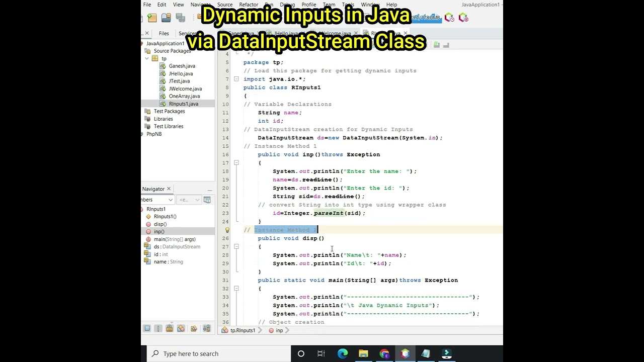Viewport: 644px width, 362px height.
Task: Collapse the disp() method fold at line 27
Action: [x=236, y=246]
